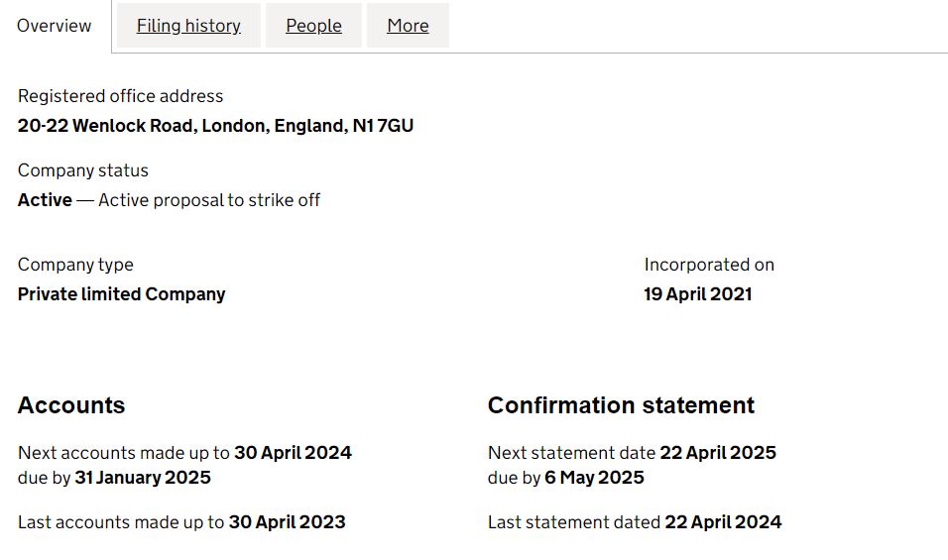Click the Registered office address label
This screenshot has height=560, width=948.
click(120, 96)
